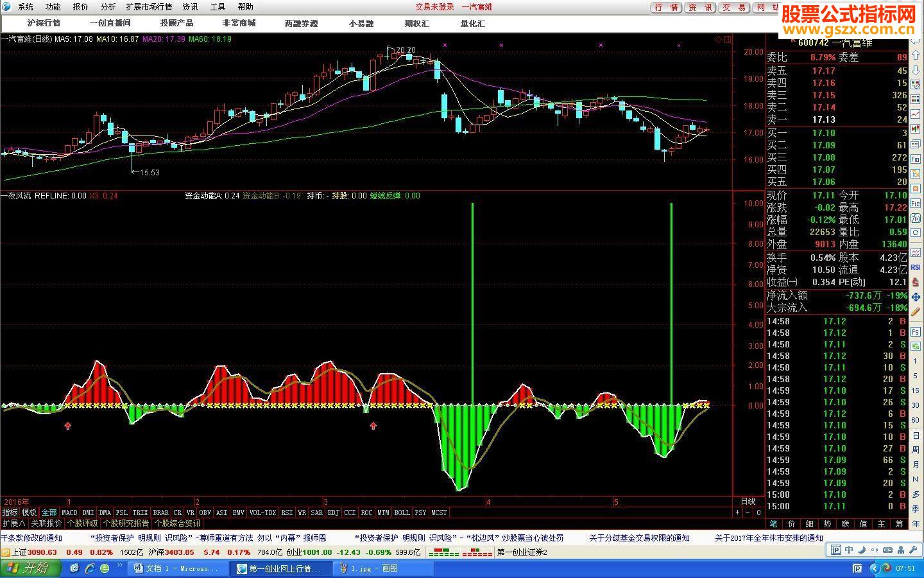924x578 pixels.
Task: Select the 30-minute period
Action: click(916, 405)
